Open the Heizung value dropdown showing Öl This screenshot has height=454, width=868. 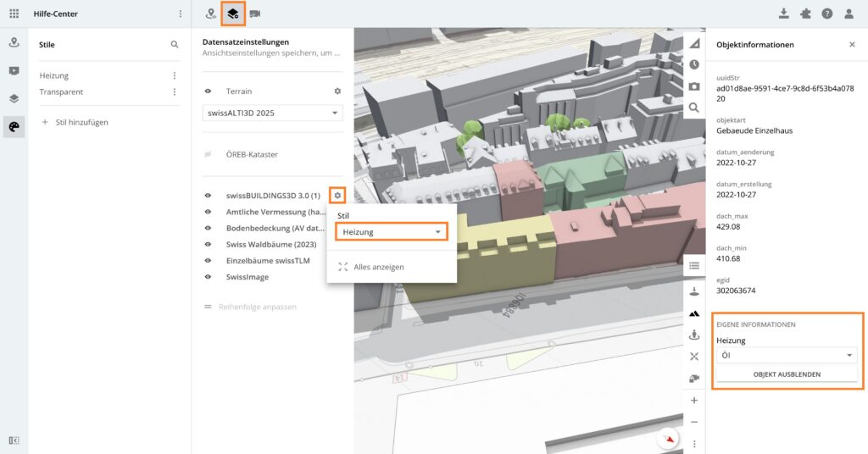tap(787, 356)
